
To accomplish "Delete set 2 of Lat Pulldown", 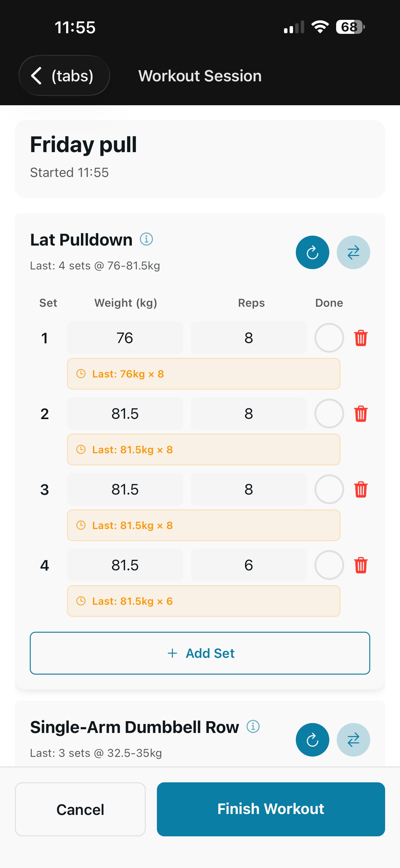I will tap(361, 414).
